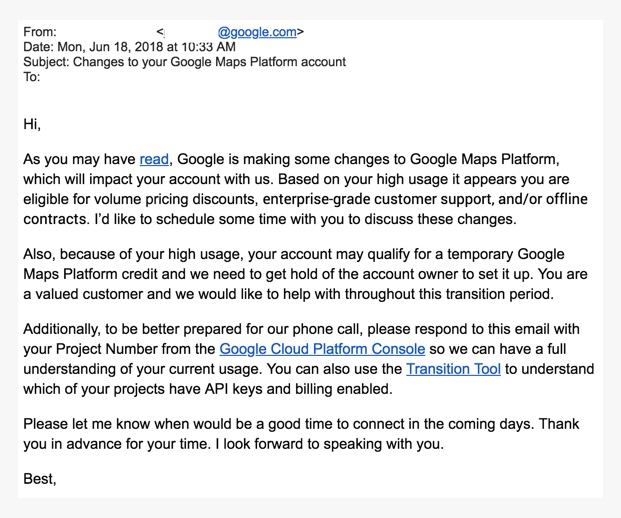Click the 'From:' header label
This screenshot has width=621, height=518.
tap(40, 32)
